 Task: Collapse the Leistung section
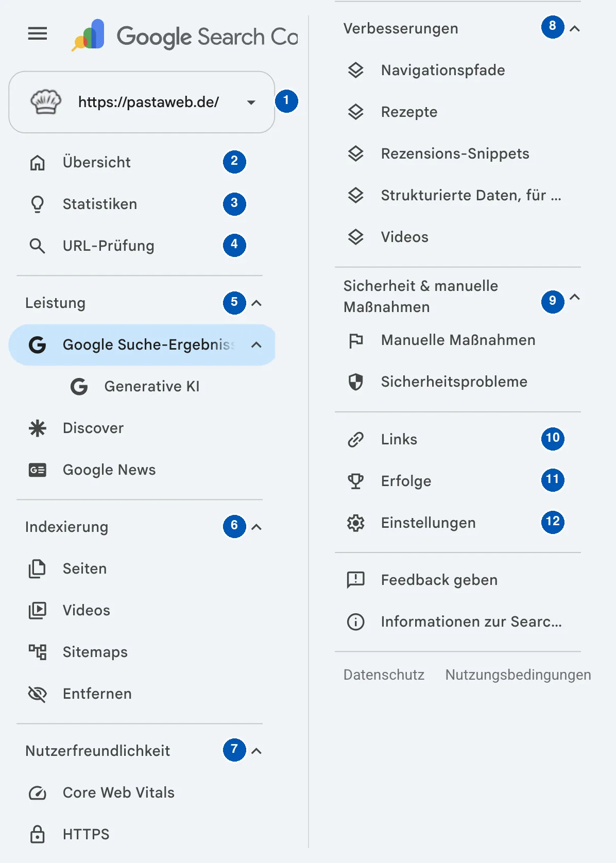pos(256,303)
